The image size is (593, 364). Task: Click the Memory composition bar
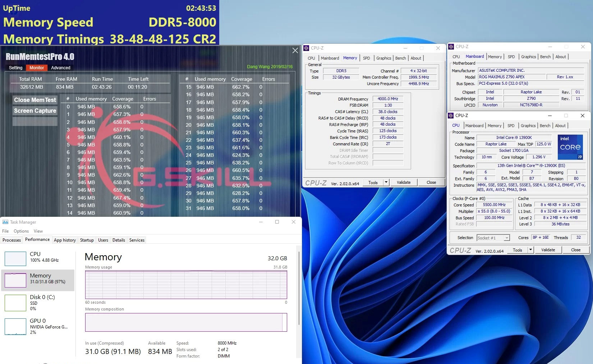coord(186,322)
